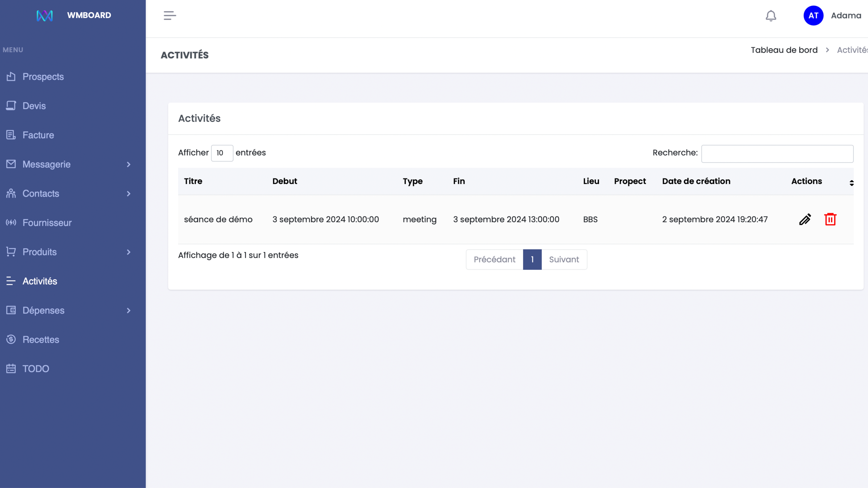Sort by the Debut column header
This screenshot has width=868, height=488.
285,181
